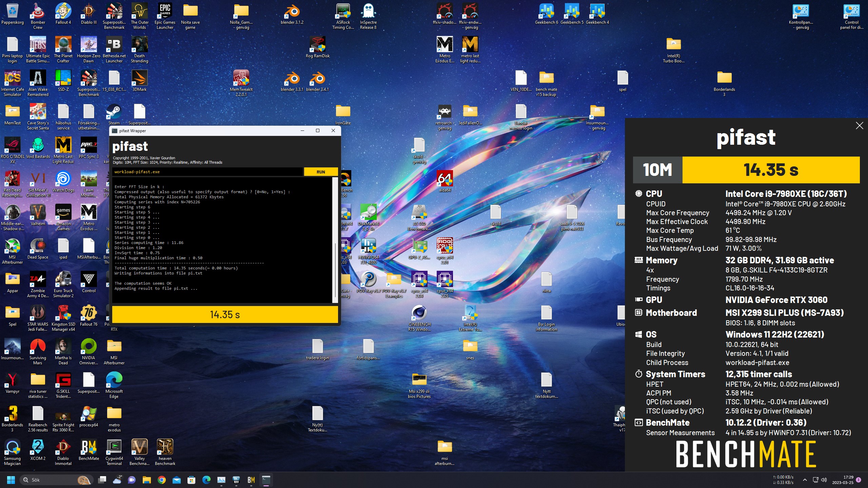Open the Windows Start menu
The image size is (868, 488).
(11, 480)
